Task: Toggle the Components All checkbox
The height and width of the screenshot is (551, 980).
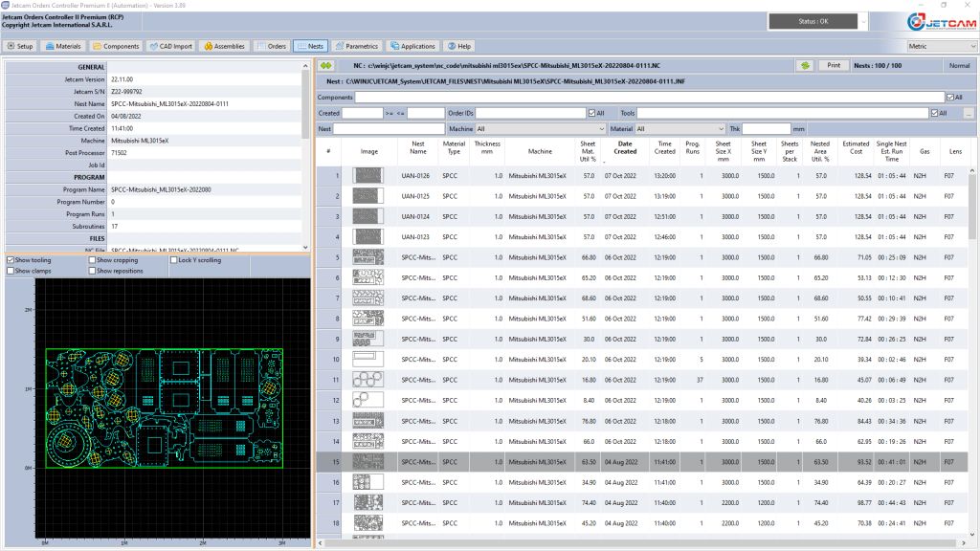Action: coord(950,98)
